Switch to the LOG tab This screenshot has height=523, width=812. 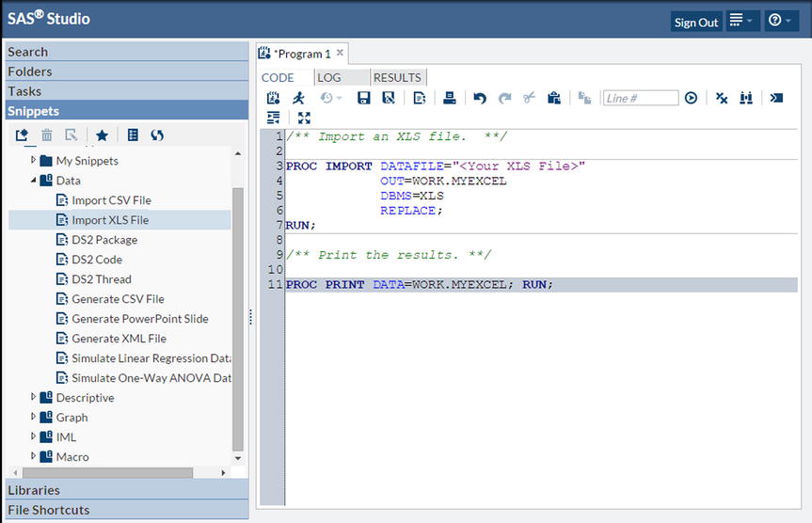(x=342, y=78)
